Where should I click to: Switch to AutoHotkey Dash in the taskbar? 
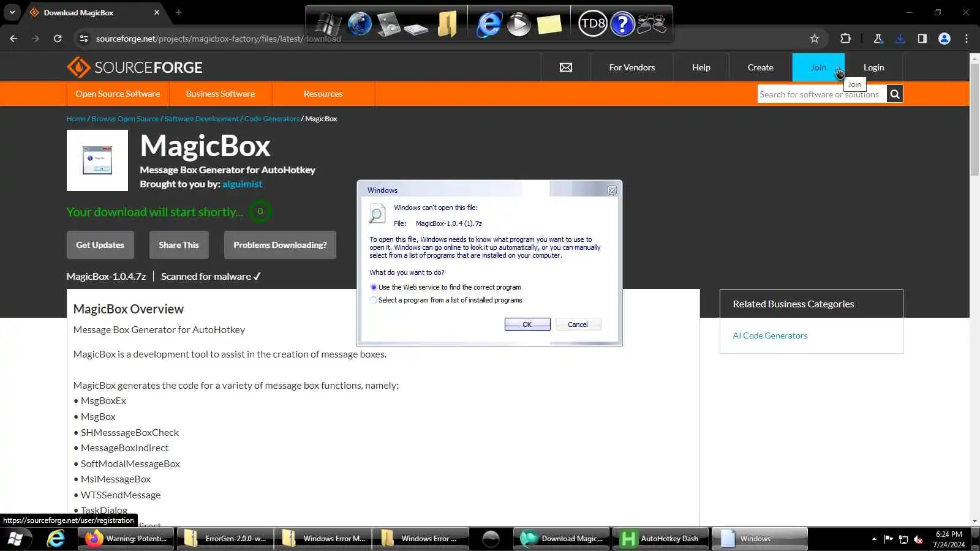click(x=660, y=539)
